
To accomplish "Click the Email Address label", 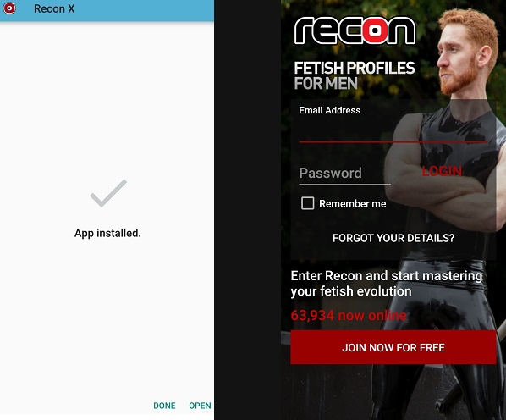I will point(329,110).
